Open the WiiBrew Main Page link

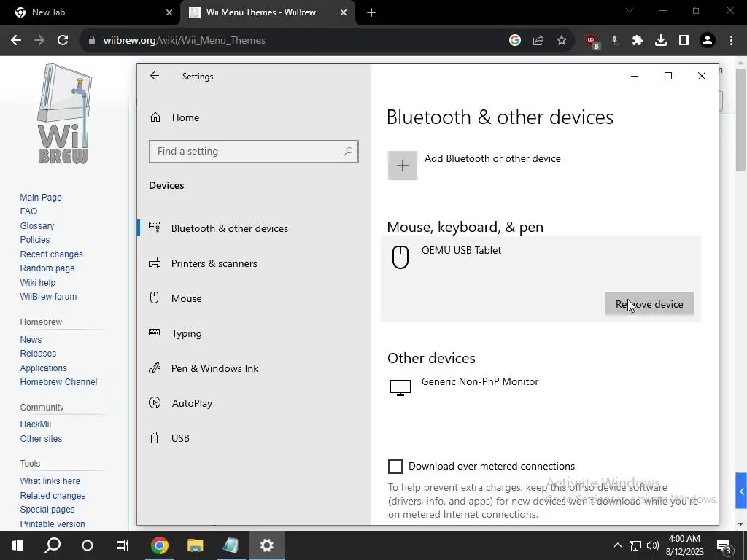click(x=41, y=197)
